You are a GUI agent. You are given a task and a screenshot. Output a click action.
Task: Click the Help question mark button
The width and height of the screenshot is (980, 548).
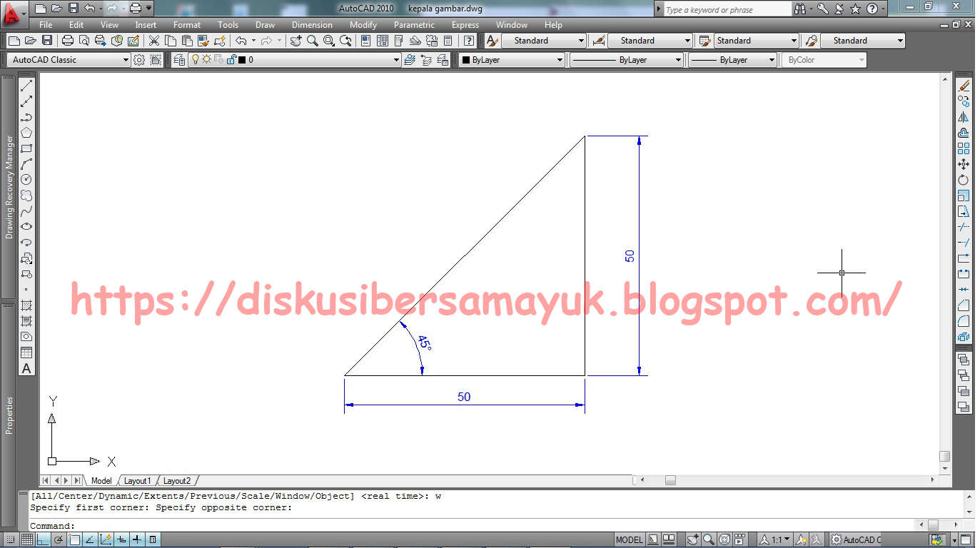[469, 41]
